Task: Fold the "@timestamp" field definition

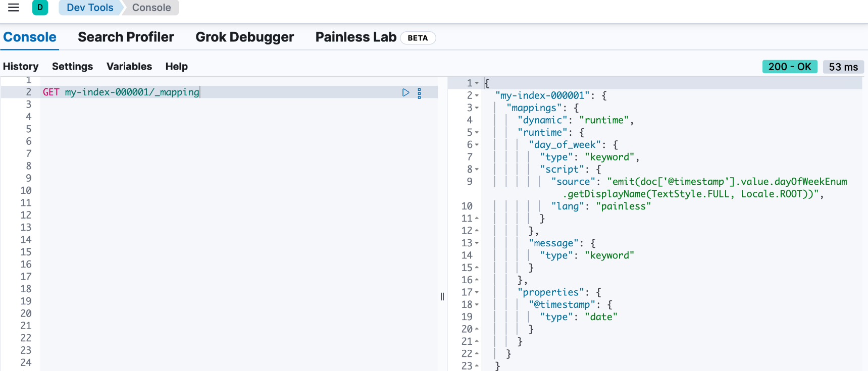Action: (x=477, y=305)
